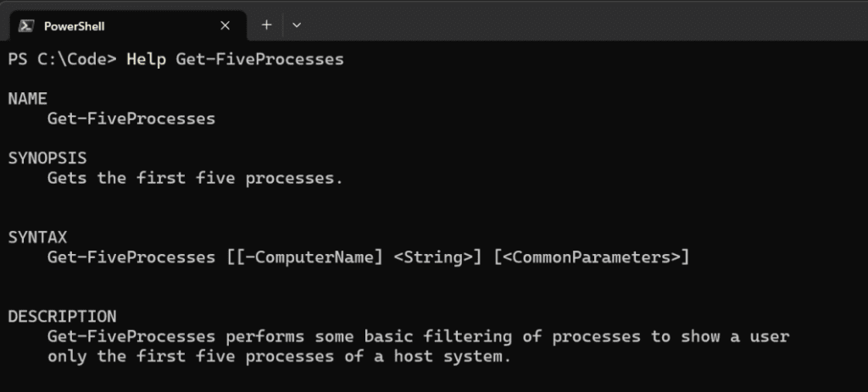
Task: Click the NAME section heading
Action: pyautogui.click(x=28, y=99)
